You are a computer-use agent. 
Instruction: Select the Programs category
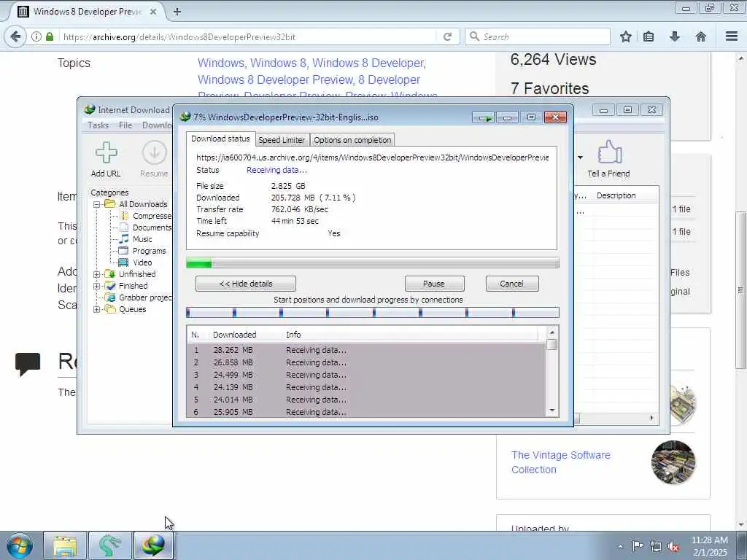click(143, 251)
